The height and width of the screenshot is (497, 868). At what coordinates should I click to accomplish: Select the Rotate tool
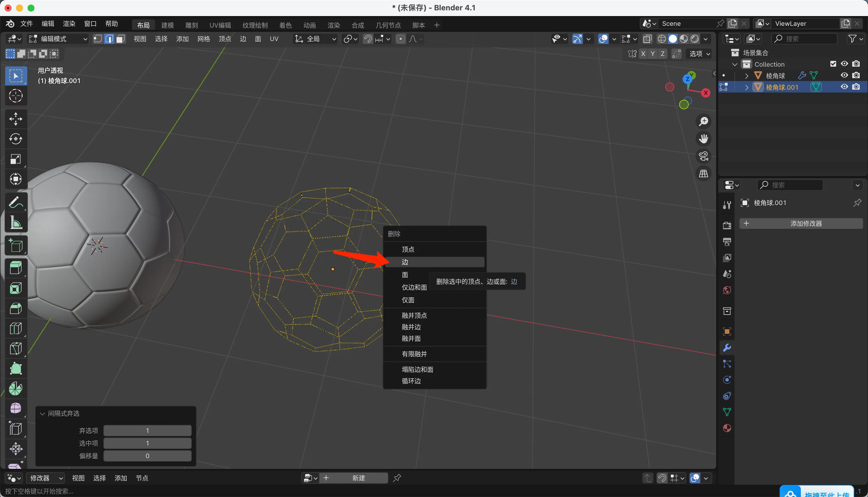[16, 139]
